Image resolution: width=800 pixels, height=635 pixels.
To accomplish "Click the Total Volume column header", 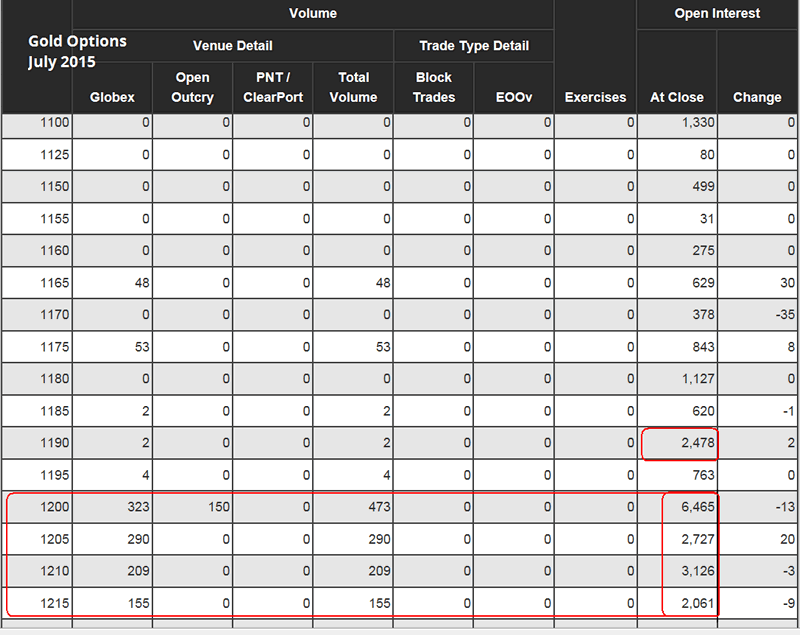I will point(353,87).
